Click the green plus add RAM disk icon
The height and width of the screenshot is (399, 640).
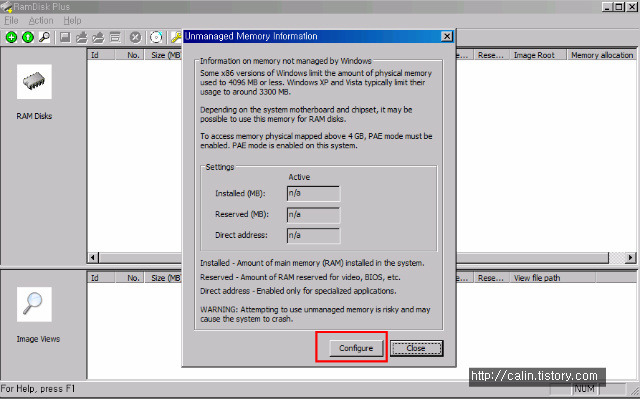tap(11, 38)
